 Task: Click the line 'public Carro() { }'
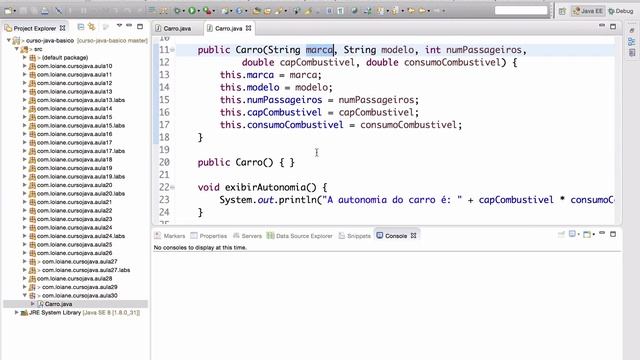246,162
